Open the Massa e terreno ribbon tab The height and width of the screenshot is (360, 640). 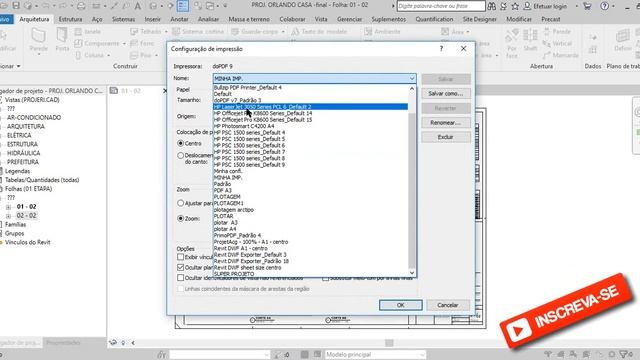point(249,19)
